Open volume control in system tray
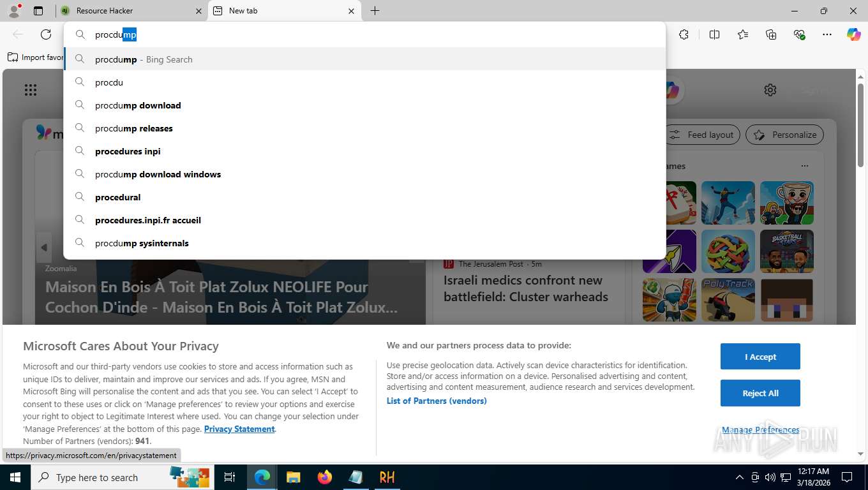 770,477
